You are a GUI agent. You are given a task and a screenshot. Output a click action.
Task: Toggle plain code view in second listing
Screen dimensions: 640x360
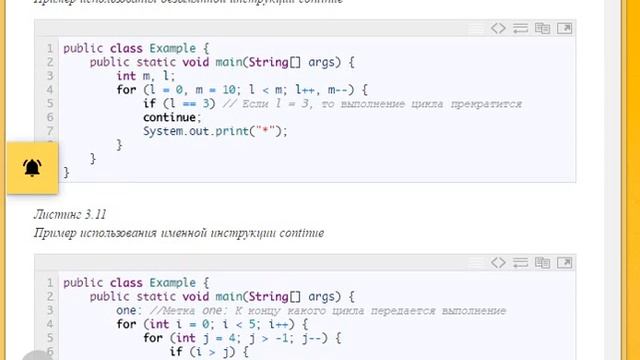[x=498, y=262]
